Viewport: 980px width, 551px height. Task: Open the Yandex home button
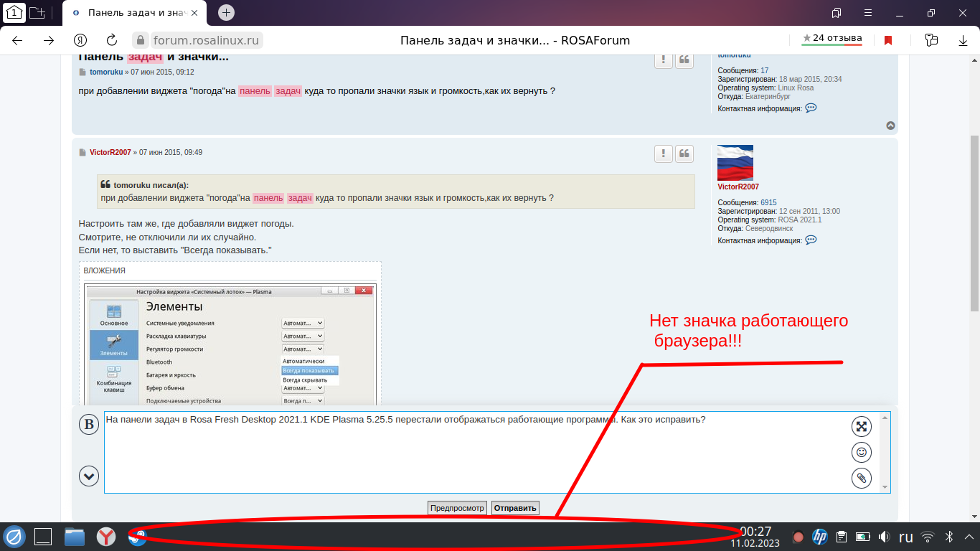click(x=80, y=40)
